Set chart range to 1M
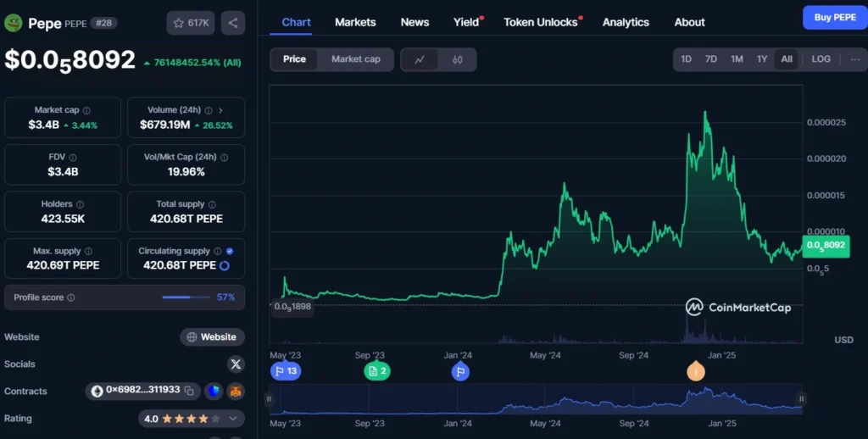Screen dimensions: 868x439 (737, 59)
